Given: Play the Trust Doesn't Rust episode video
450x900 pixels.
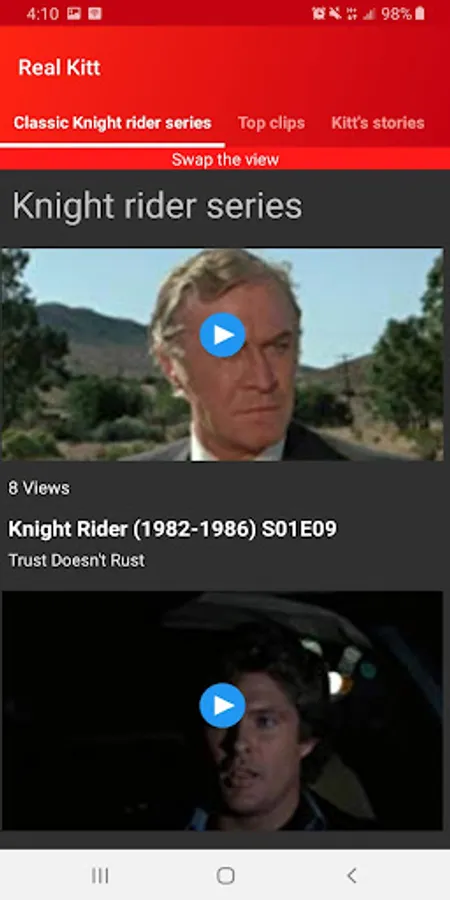Looking at the screenshot, I should (x=223, y=335).
